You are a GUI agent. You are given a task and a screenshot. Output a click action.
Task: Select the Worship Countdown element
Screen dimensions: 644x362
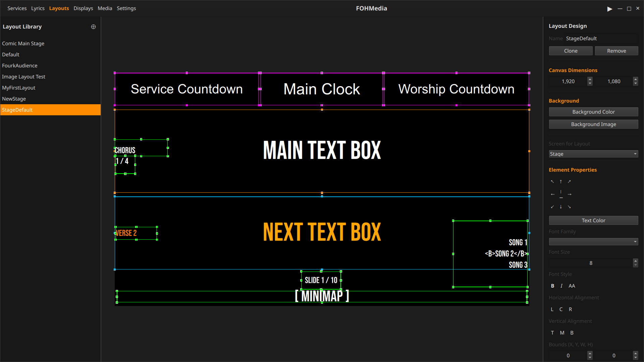click(x=456, y=89)
